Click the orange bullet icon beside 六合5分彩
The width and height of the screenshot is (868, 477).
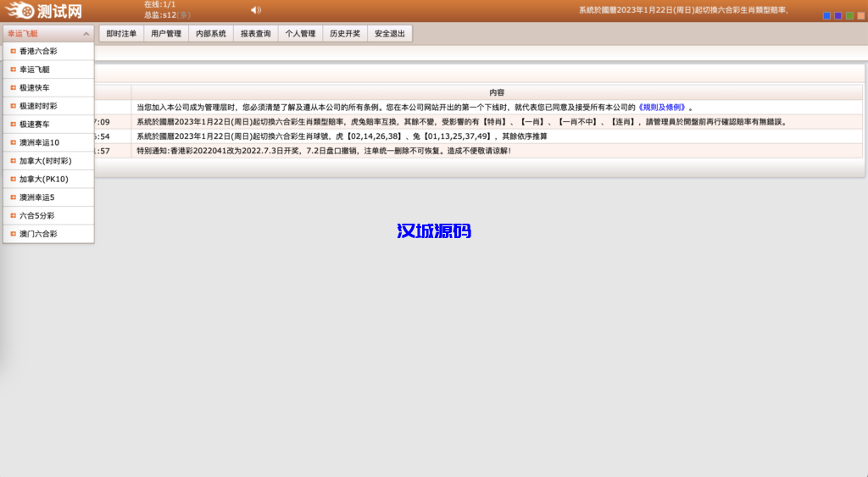(13, 215)
